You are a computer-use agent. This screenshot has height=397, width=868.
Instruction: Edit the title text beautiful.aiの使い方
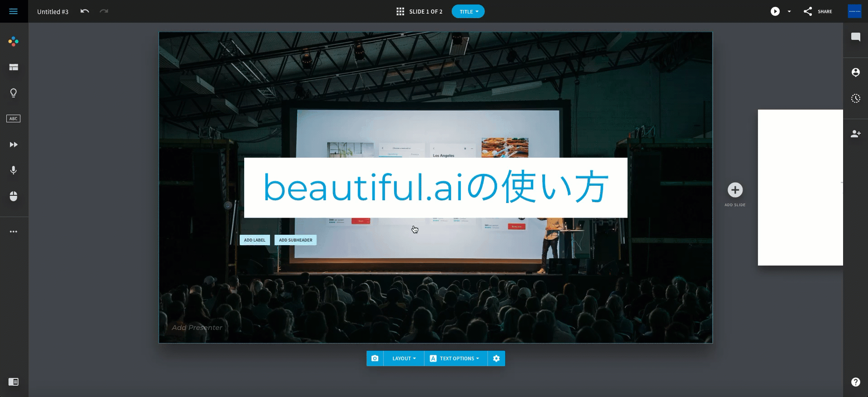pos(436,188)
